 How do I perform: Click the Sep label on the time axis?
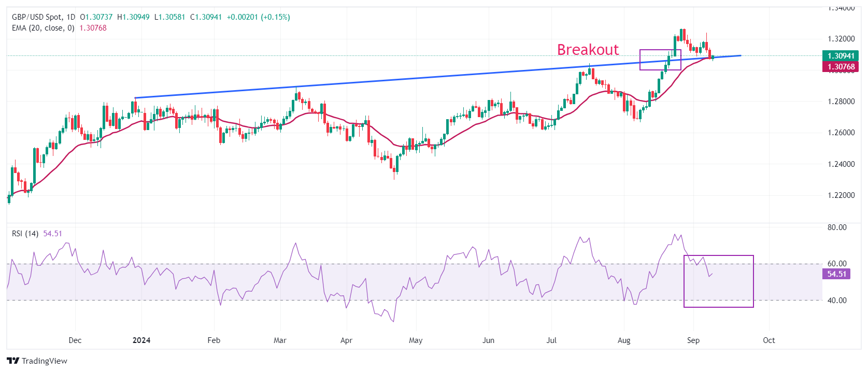(x=693, y=340)
